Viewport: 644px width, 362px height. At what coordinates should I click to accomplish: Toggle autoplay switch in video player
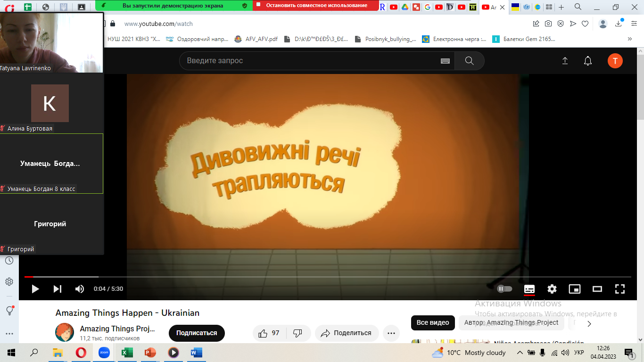pyautogui.click(x=504, y=289)
